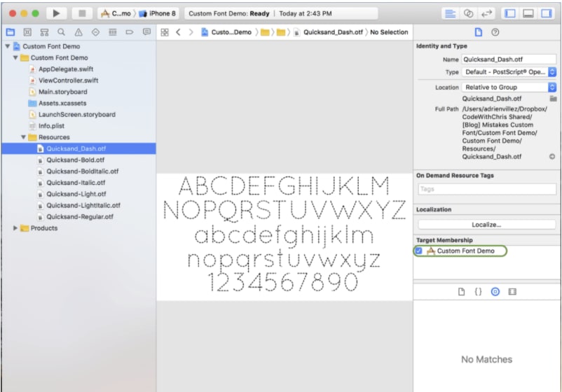The height and width of the screenshot is (392, 562).
Task: Collapse the Resources folder
Action: (x=23, y=137)
